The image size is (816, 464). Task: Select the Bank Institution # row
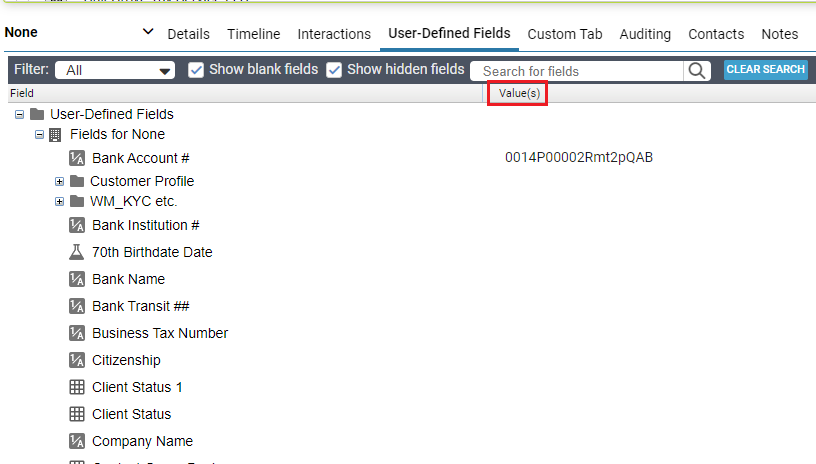pos(146,225)
